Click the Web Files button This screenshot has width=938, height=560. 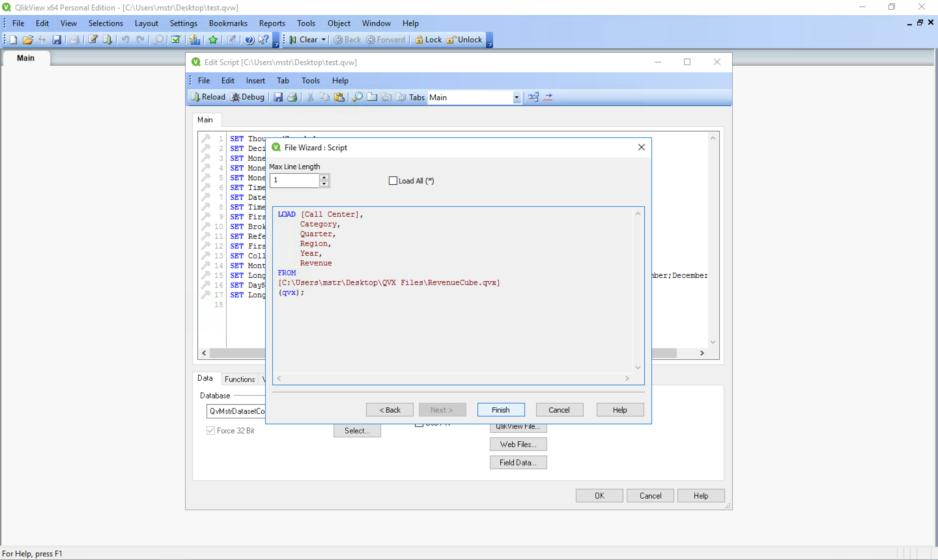pyautogui.click(x=518, y=444)
